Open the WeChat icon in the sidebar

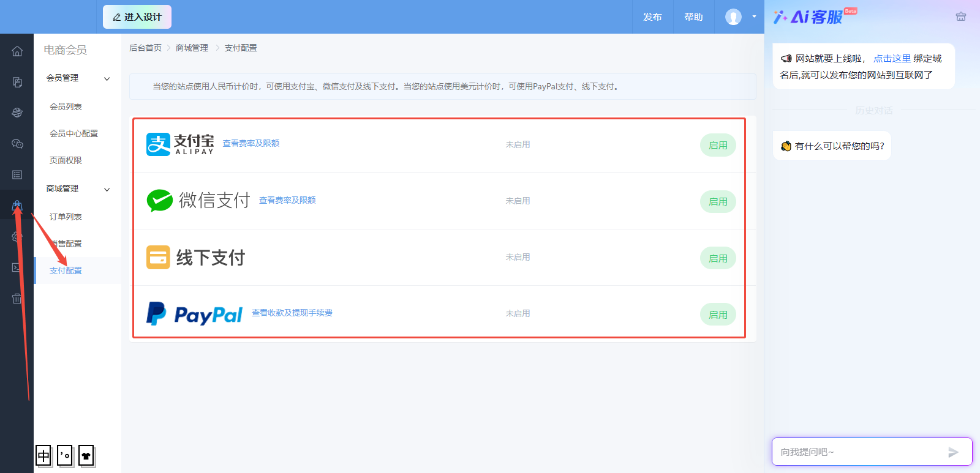pos(17,144)
